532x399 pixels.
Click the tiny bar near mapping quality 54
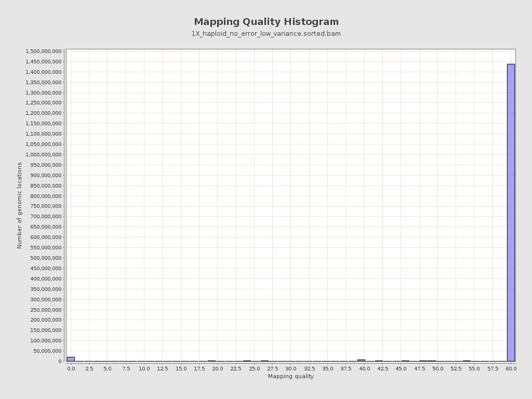tap(467, 361)
